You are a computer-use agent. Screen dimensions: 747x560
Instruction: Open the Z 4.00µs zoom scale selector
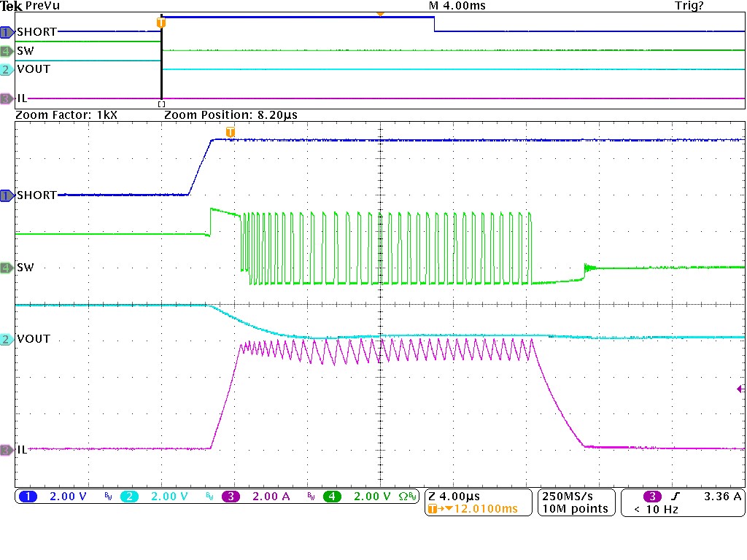point(452,496)
